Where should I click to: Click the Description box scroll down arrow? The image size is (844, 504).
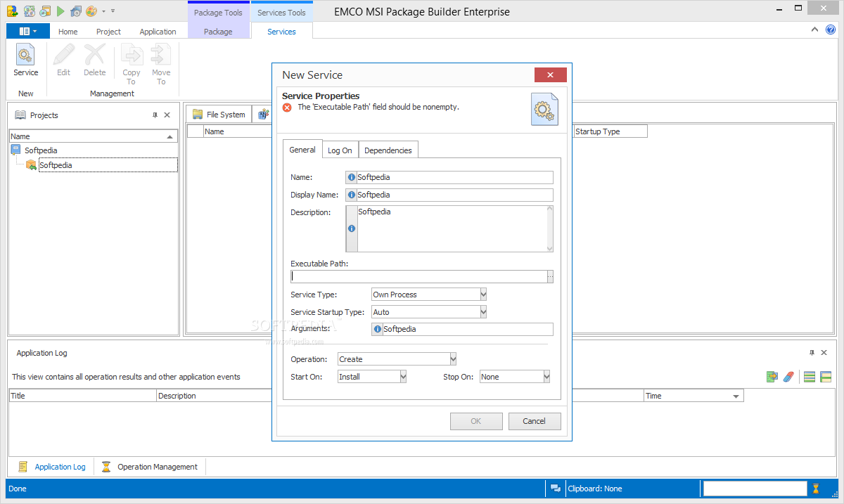coord(550,247)
